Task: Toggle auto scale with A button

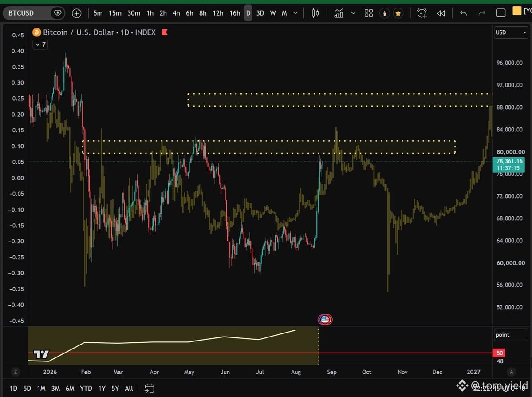Action: pyautogui.click(x=511, y=372)
